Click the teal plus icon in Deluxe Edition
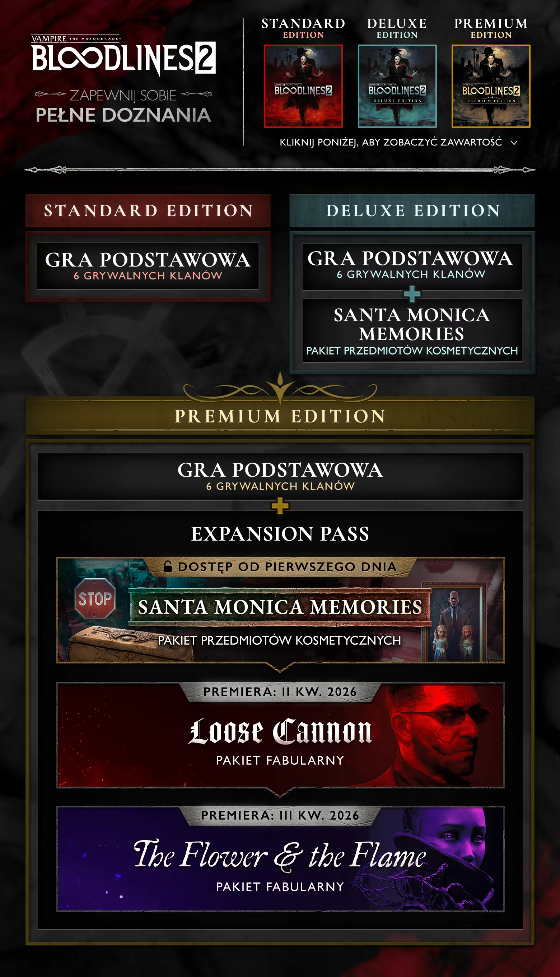This screenshot has height=977, width=560. (x=412, y=294)
